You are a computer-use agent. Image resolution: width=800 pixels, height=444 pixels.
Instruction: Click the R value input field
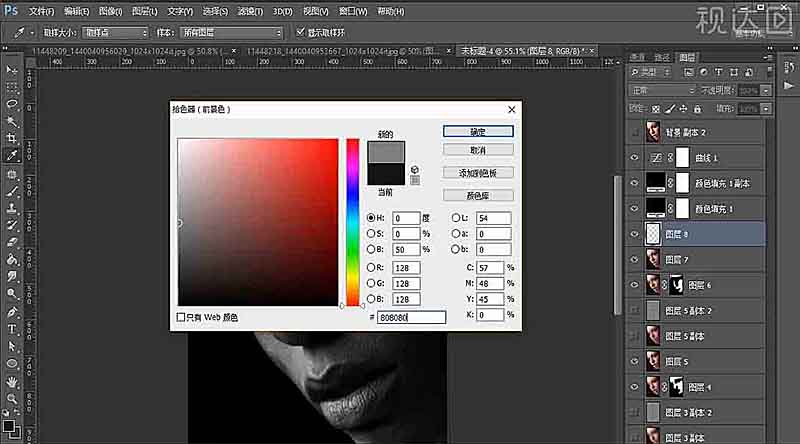[x=406, y=267]
